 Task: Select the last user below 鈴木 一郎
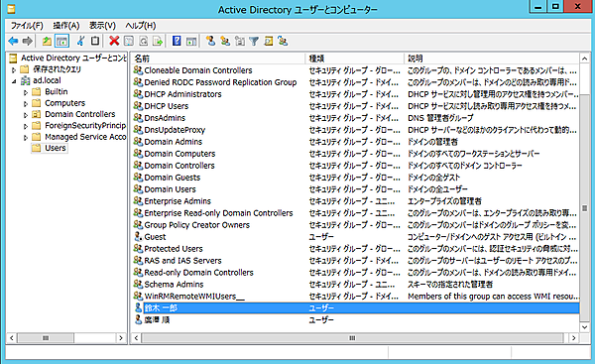355,320
